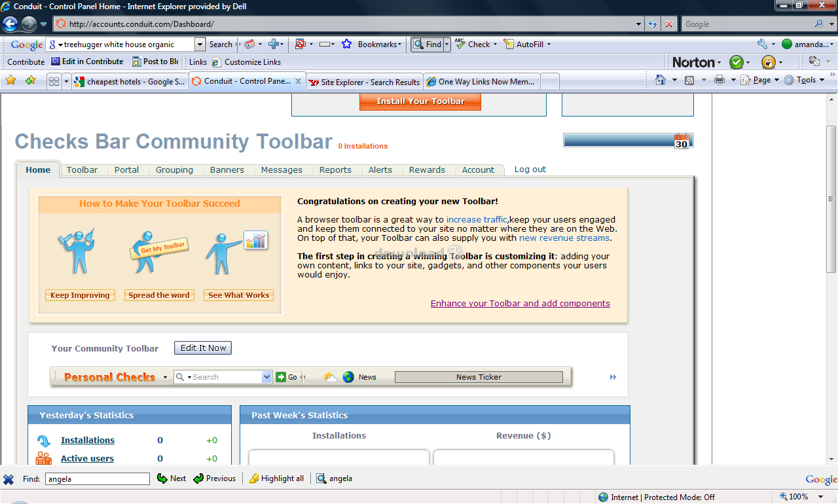Click the ABC spell Check icon

tap(460, 44)
